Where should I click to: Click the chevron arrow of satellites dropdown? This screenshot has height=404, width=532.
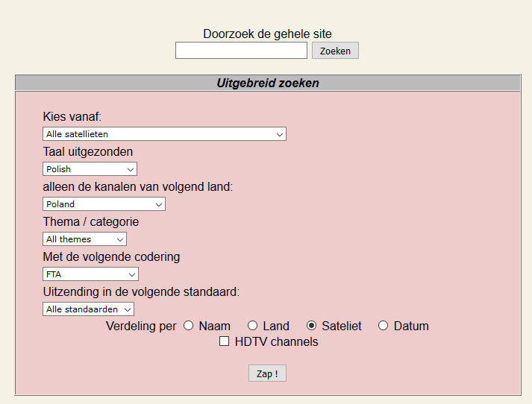pos(280,135)
